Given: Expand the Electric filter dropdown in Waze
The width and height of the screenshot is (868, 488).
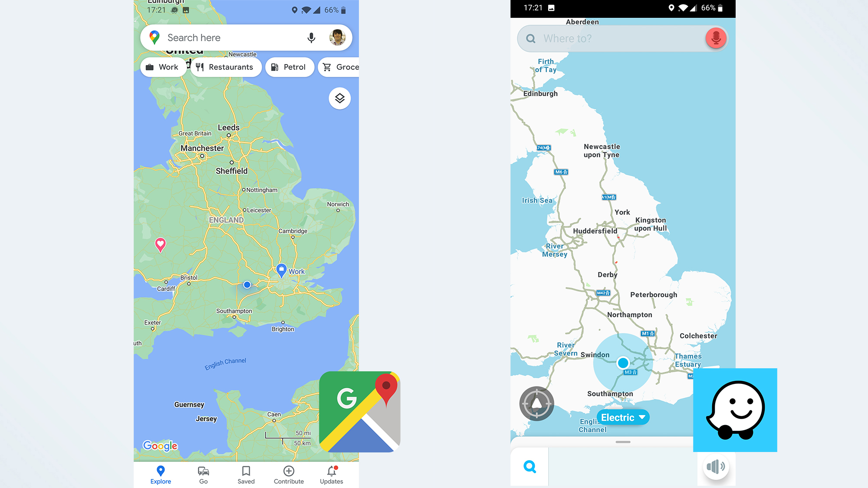Looking at the screenshot, I should 622,417.
